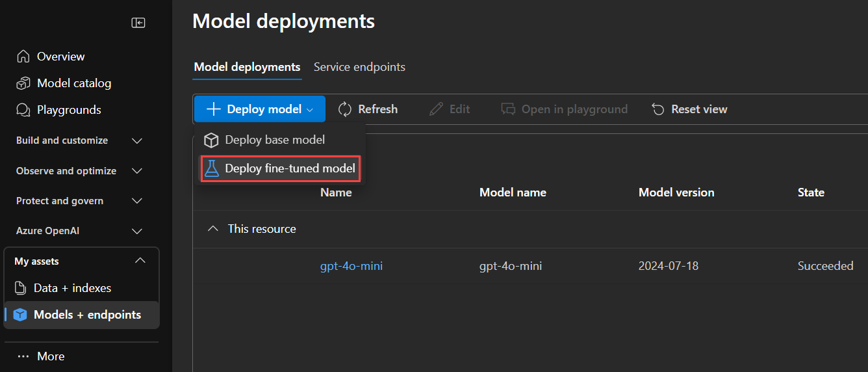The width and height of the screenshot is (868, 372).
Task: Click the Reset view undo icon
Action: (658, 109)
